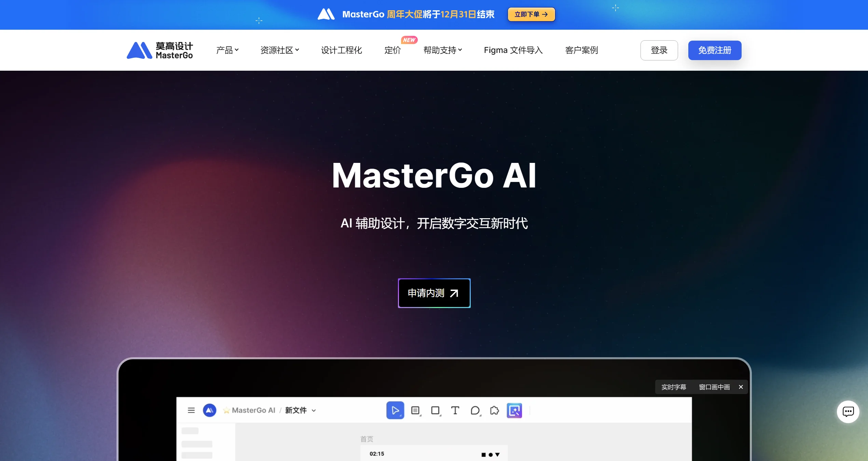Enable 实时字幕 live captions

coord(674,387)
